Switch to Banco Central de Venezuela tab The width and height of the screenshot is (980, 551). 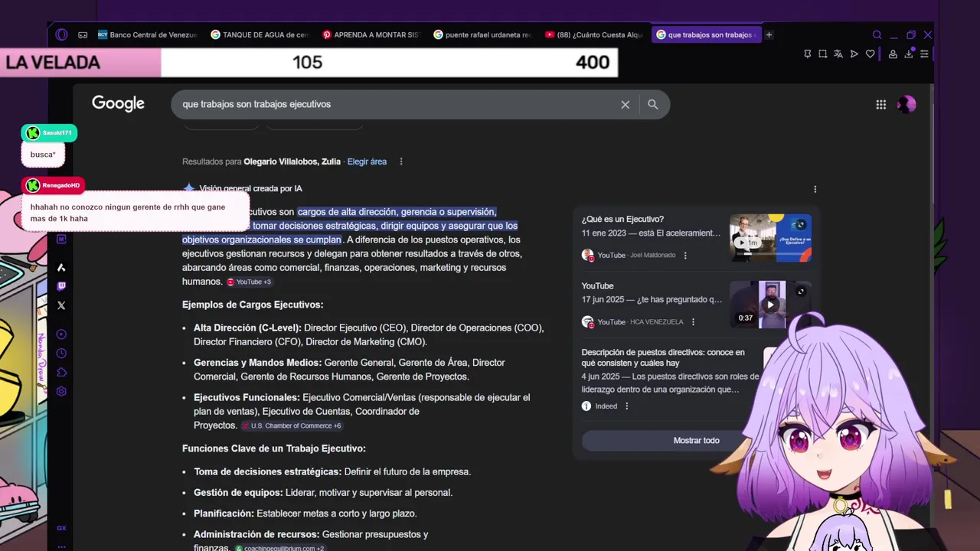click(148, 34)
